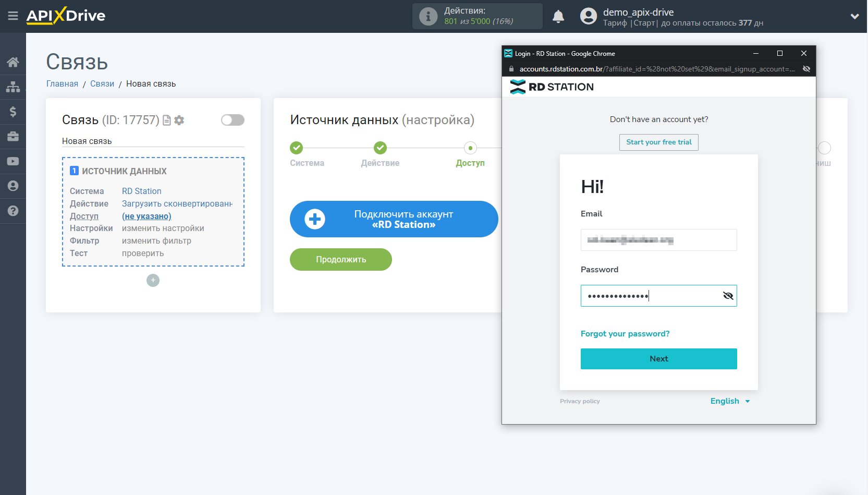Viewport: 868px width, 495px height.
Task: Open RD Station system link
Action: 142,191
